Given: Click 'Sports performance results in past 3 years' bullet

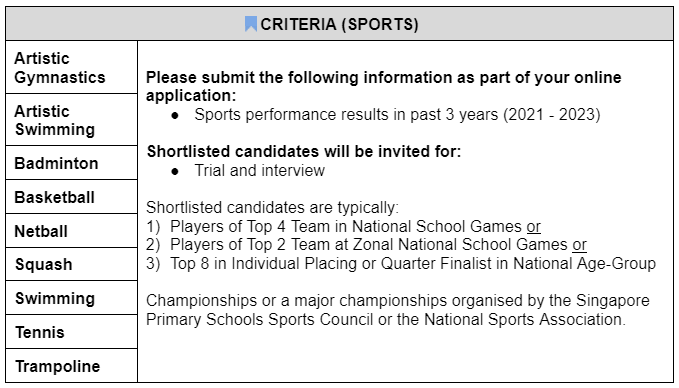Looking at the screenshot, I should (397, 114).
